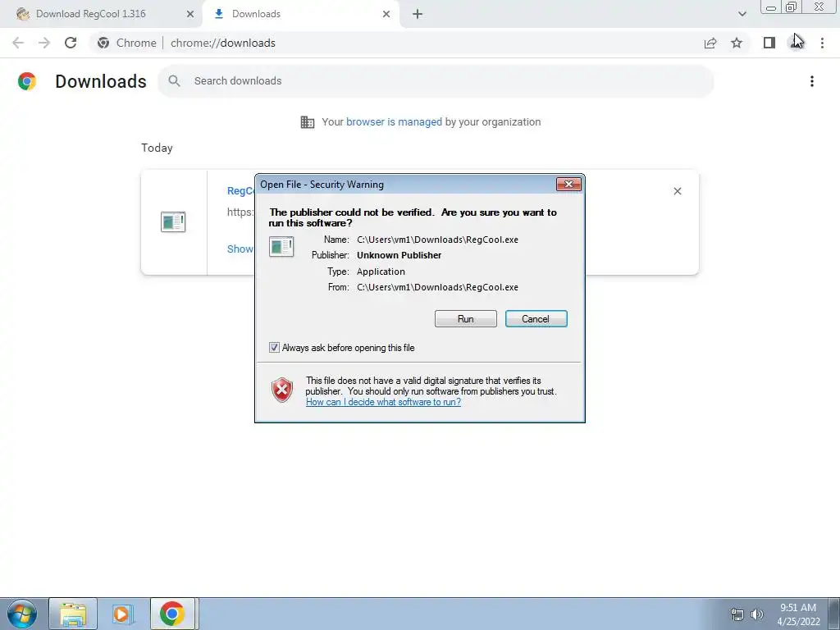Click the site info Chrome chip
The height and width of the screenshot is (630, 840).
[x=129, y=43]
